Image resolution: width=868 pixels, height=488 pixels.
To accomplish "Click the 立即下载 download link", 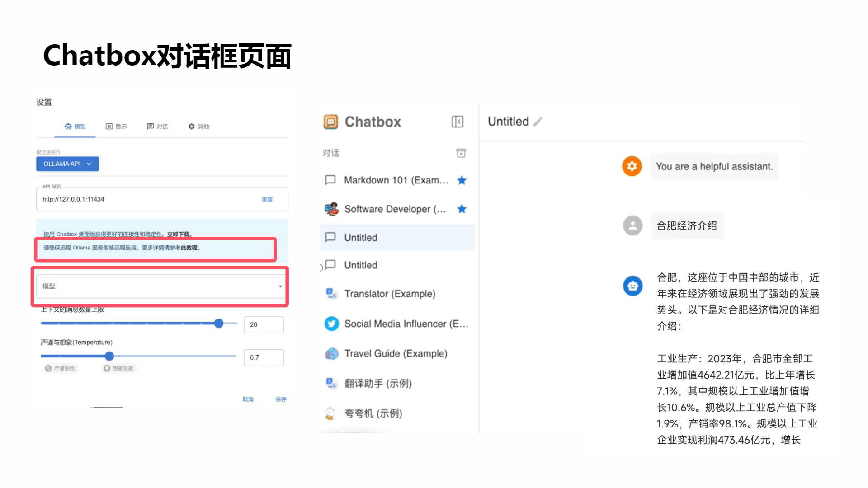I will 178,234.
